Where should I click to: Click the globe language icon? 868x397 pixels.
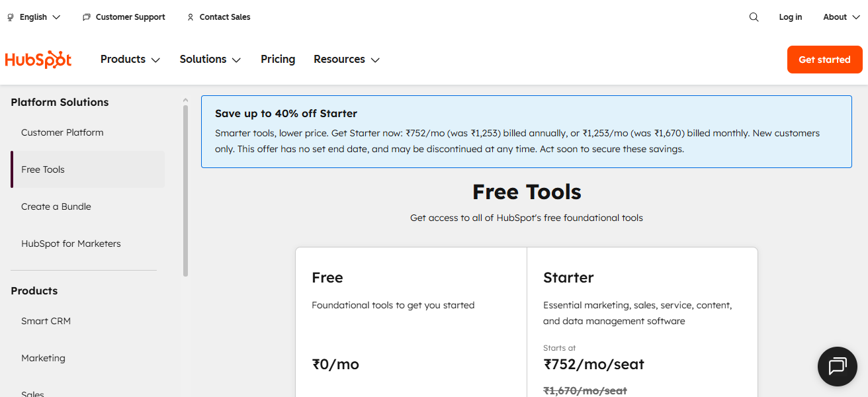click(x=9, y=17)
